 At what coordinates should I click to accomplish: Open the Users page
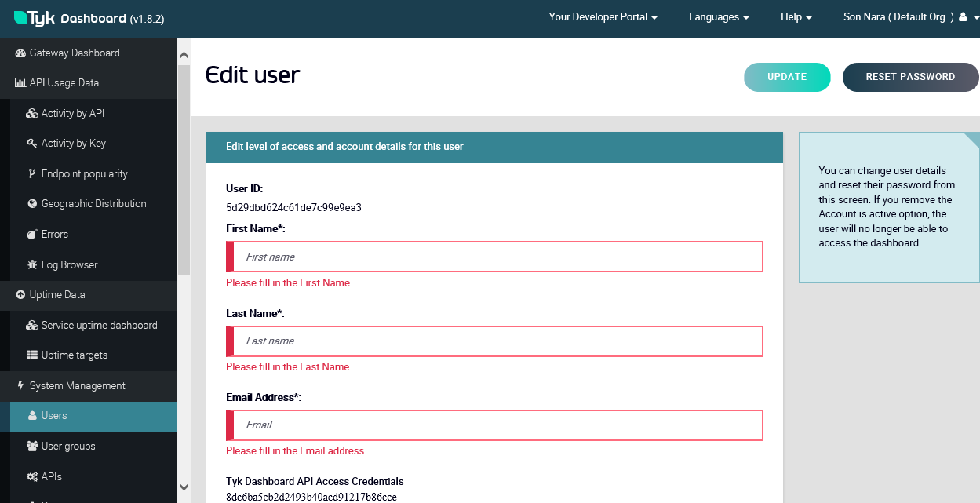93,416
